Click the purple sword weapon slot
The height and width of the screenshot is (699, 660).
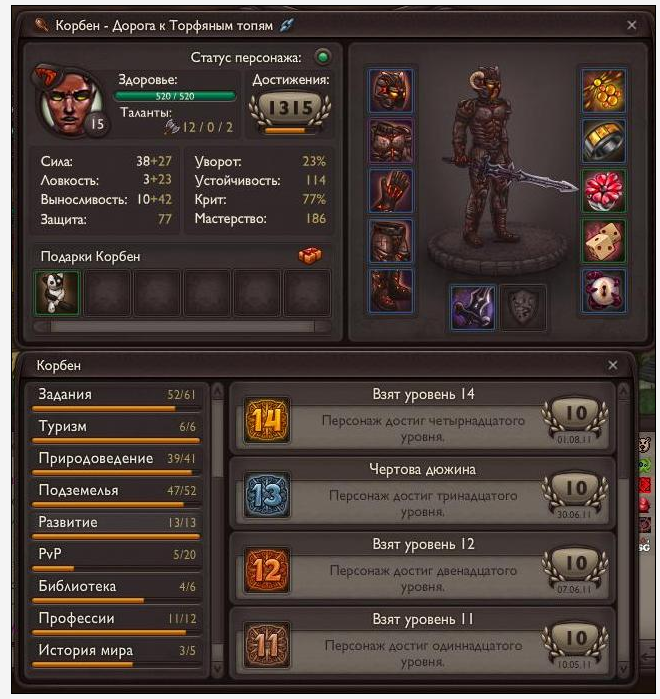[x=473, y=308]
